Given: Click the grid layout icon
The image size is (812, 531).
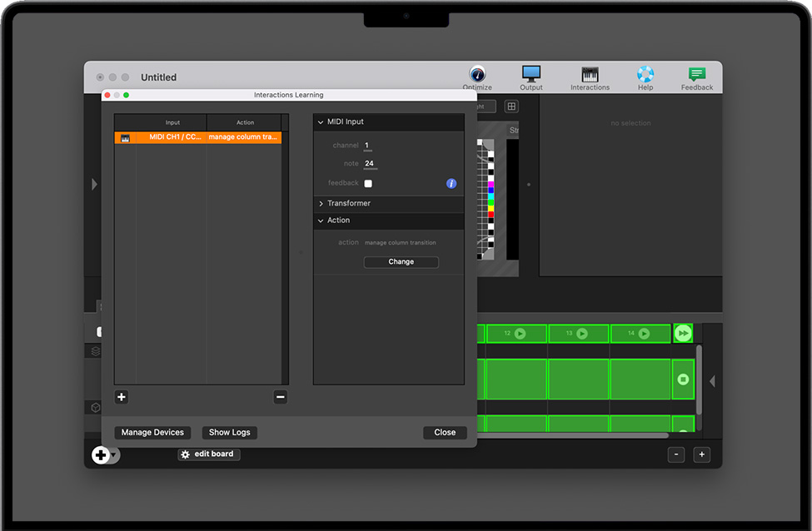Looking at the screenshot, I should point(511,107).
